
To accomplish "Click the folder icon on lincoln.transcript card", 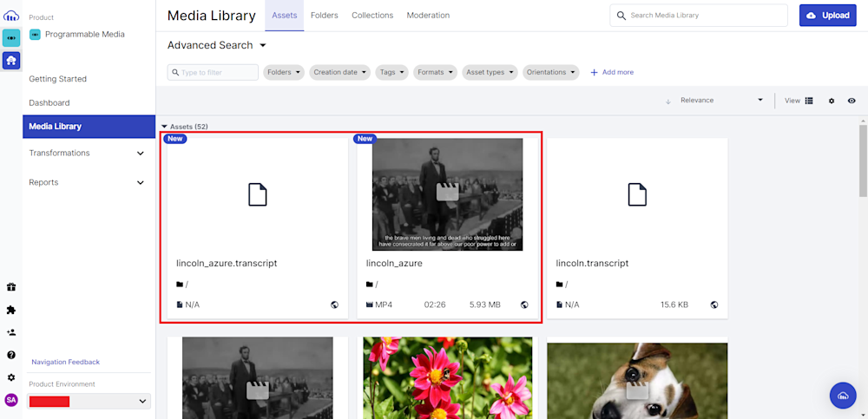I will click(559, 285).
